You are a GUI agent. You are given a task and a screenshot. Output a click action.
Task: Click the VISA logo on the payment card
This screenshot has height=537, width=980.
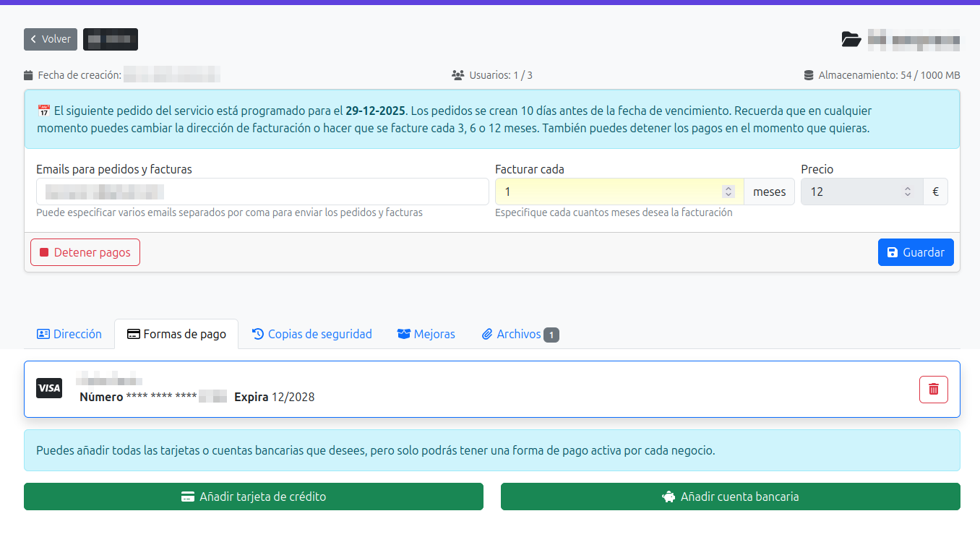point(48,389)
